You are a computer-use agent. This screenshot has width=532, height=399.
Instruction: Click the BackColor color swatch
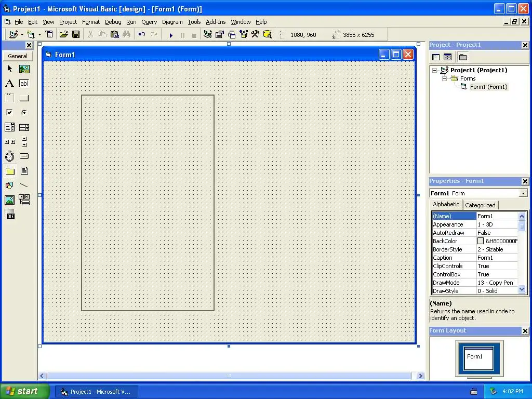(x=481, y=241)
